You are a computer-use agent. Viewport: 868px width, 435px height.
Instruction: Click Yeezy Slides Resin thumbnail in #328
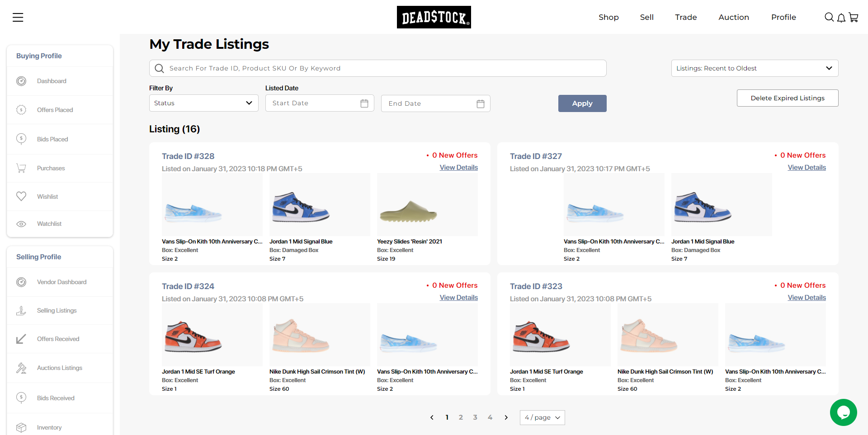tap(427, 205)
